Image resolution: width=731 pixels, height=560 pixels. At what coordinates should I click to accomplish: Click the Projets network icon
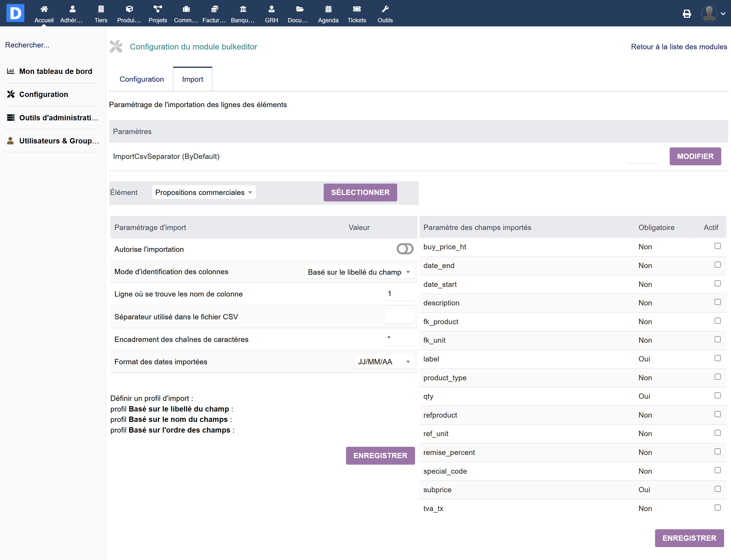(x=158, y=9)
